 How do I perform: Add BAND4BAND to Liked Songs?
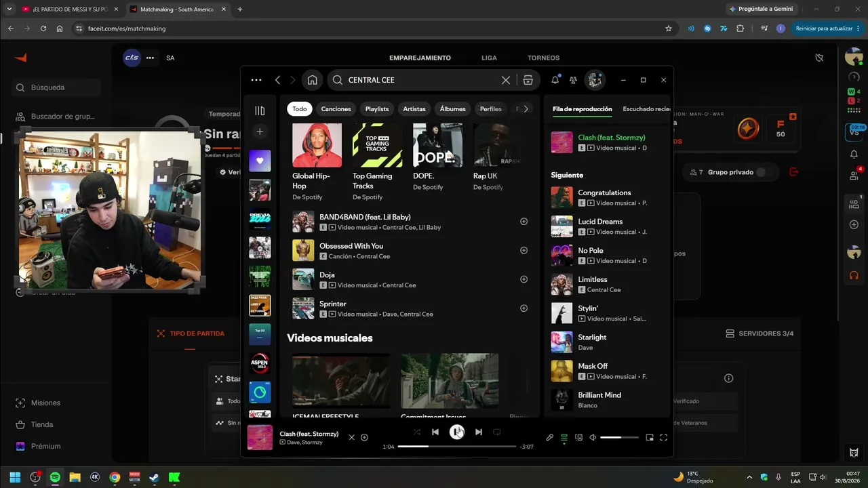(524, 222)
